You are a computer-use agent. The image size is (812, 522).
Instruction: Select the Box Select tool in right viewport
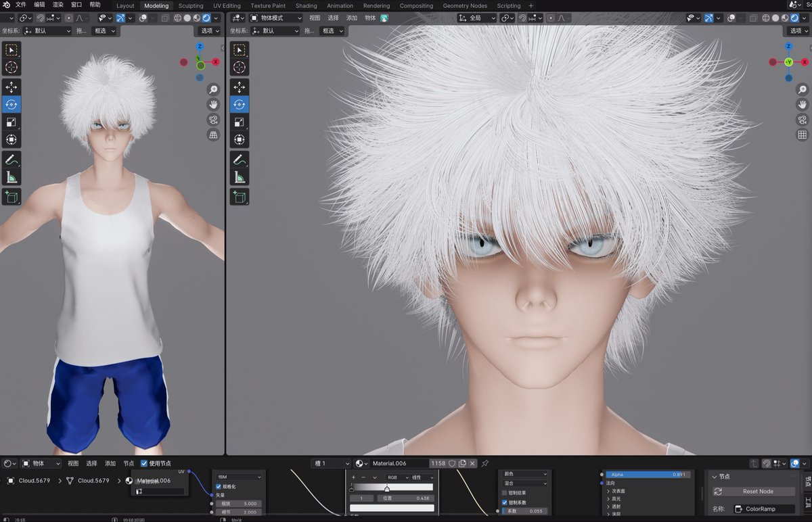(x=239, y=50)
